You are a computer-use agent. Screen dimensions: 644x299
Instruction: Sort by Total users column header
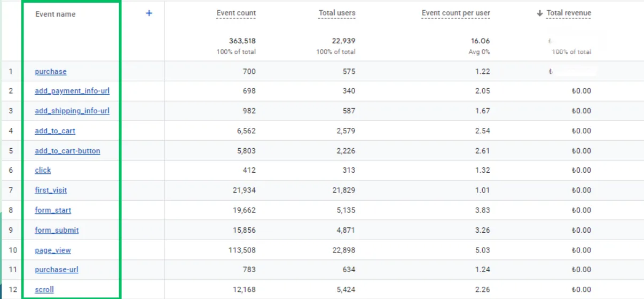pos(337,13)
